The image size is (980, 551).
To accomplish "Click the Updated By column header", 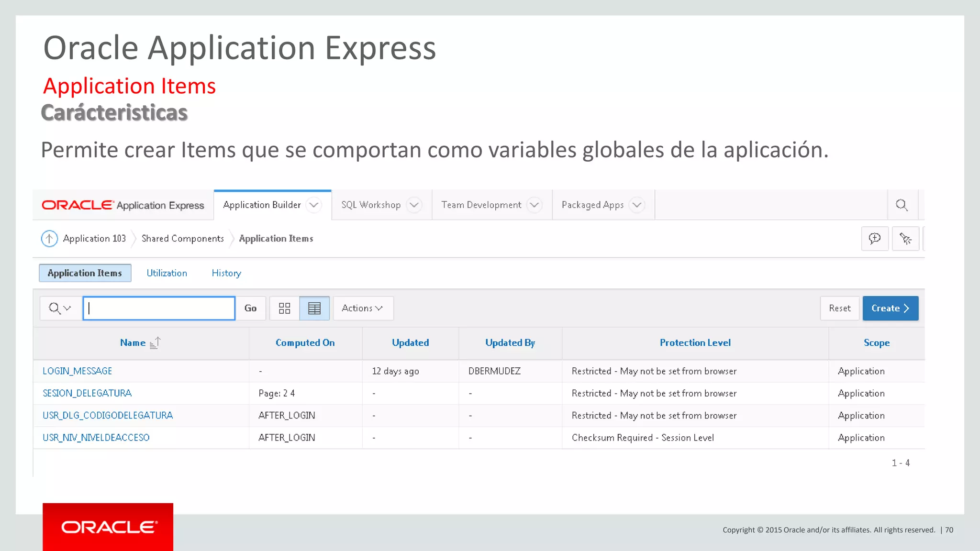I will [x=510, y=343].
